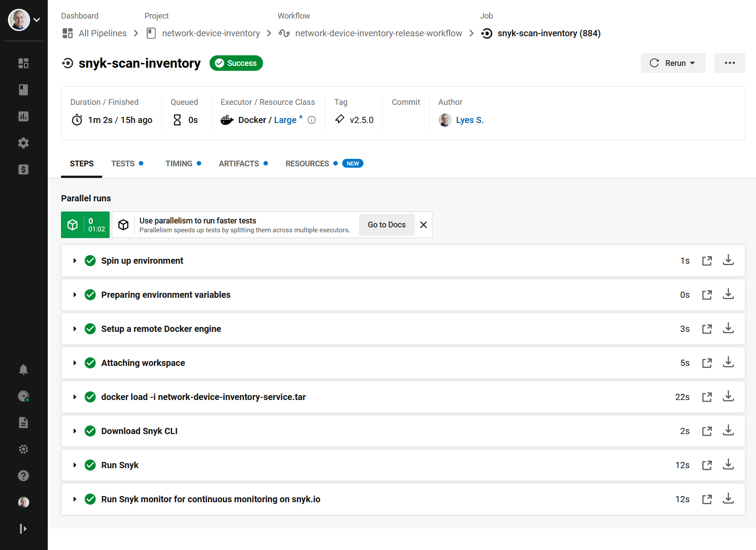
Task: Click the docker load -i network-device-inventory-service.tar title
Action: [203, 397]
